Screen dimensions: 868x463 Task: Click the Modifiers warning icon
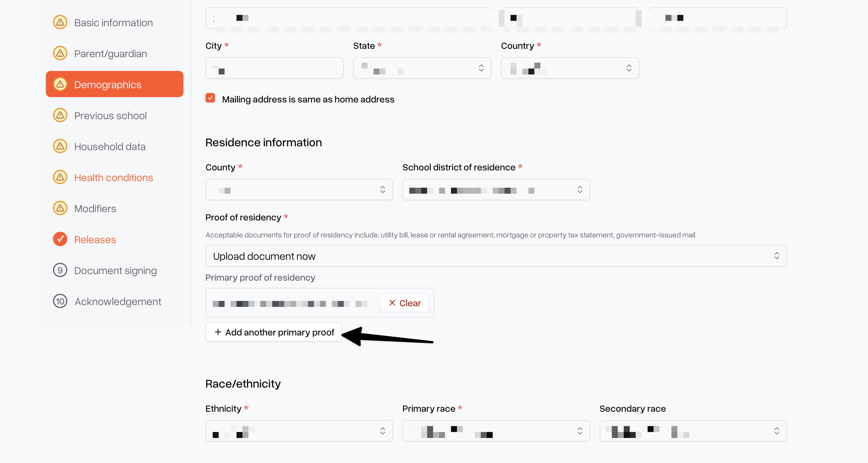click(60, 208)
